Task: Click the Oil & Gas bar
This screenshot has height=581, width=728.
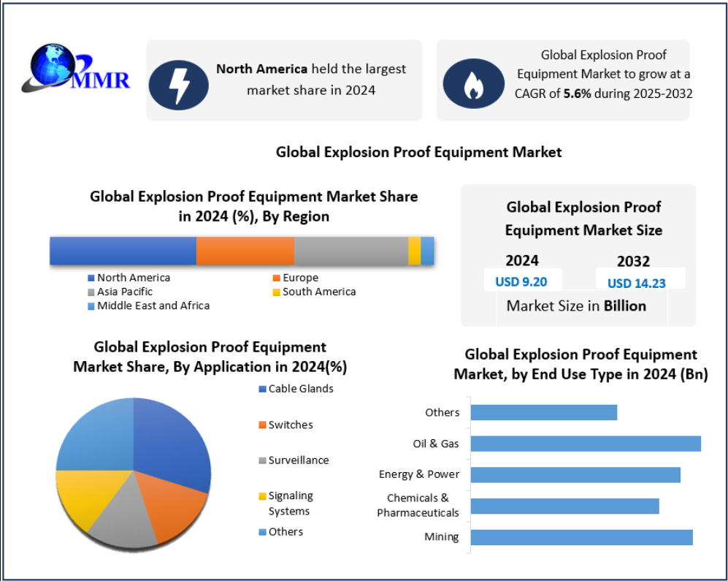Action: click(x=585, y=444)
